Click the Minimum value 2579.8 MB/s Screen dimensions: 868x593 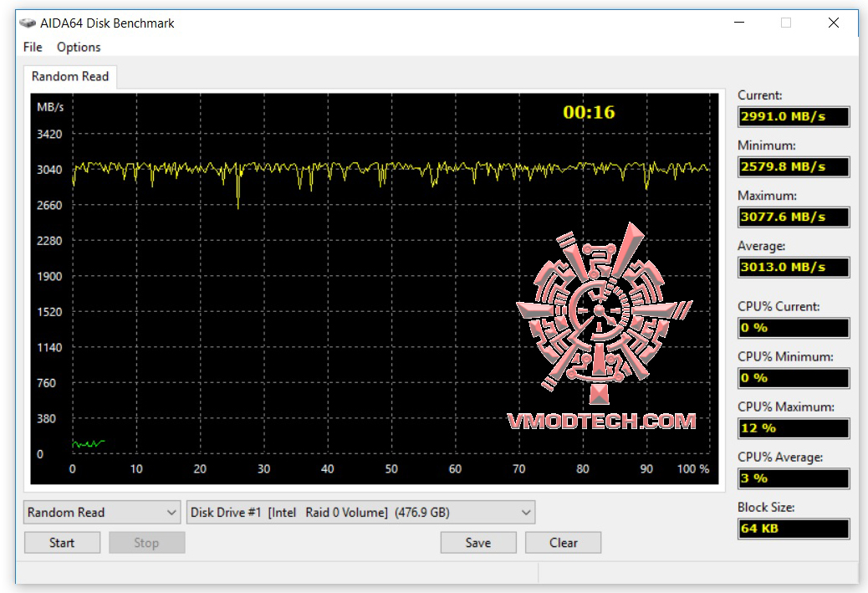coord(794,166)
